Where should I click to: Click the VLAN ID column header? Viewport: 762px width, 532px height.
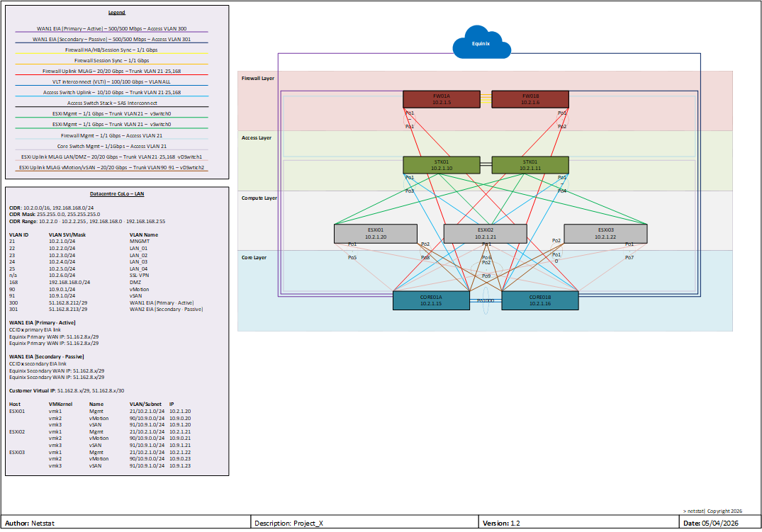click(19, 234)
